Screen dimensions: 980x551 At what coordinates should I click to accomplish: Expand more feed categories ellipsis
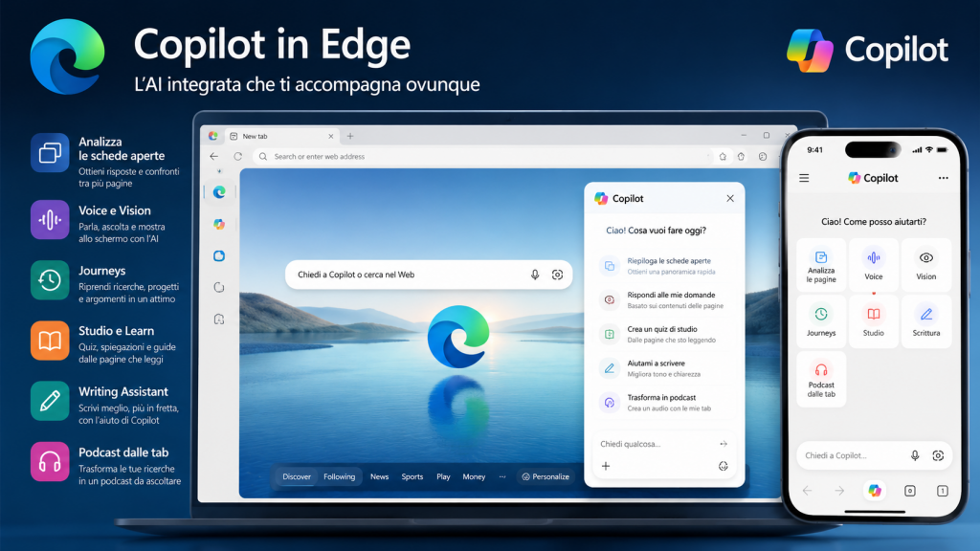click(502, 476)
